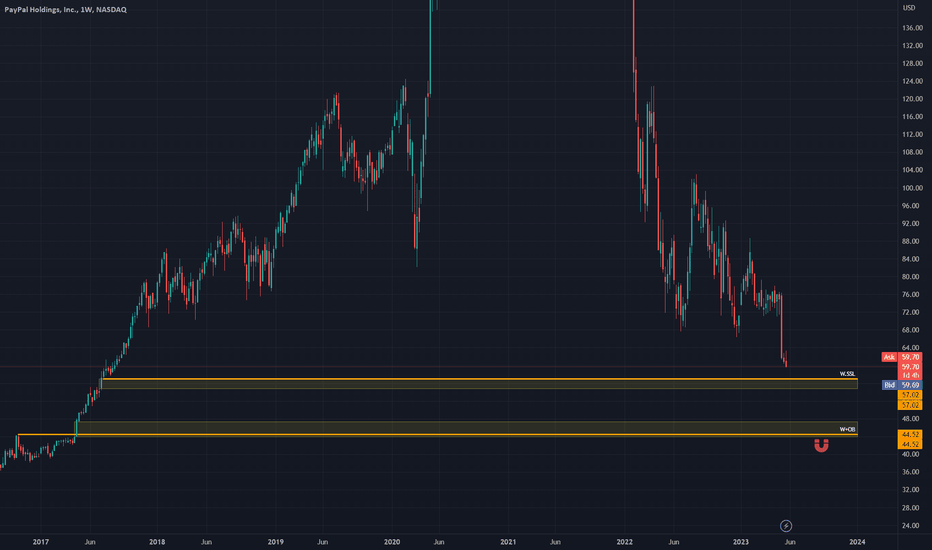The image size is (932, 550).
Task: Click the Jun label between 2023 and 2024
Action: point(790,542)
